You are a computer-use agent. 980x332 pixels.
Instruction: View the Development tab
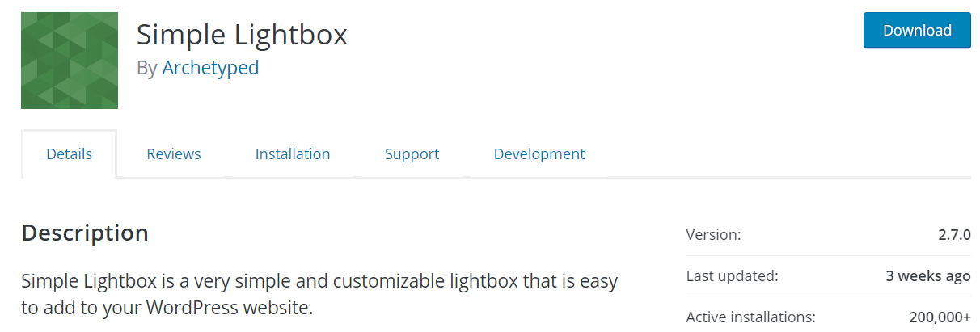pyautogui.click(x=539, y=153)
